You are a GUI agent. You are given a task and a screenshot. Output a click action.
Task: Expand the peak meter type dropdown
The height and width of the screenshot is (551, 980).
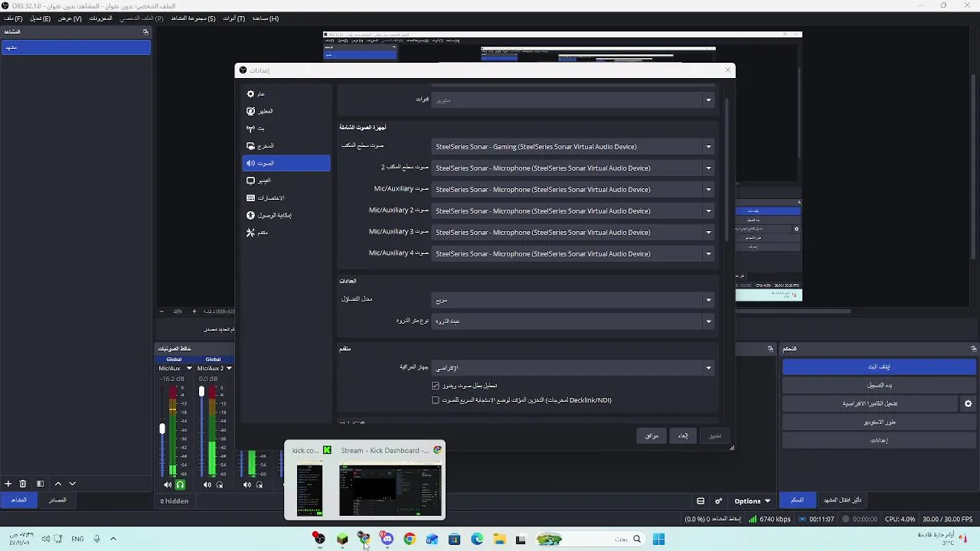click(x=573, y=321)
